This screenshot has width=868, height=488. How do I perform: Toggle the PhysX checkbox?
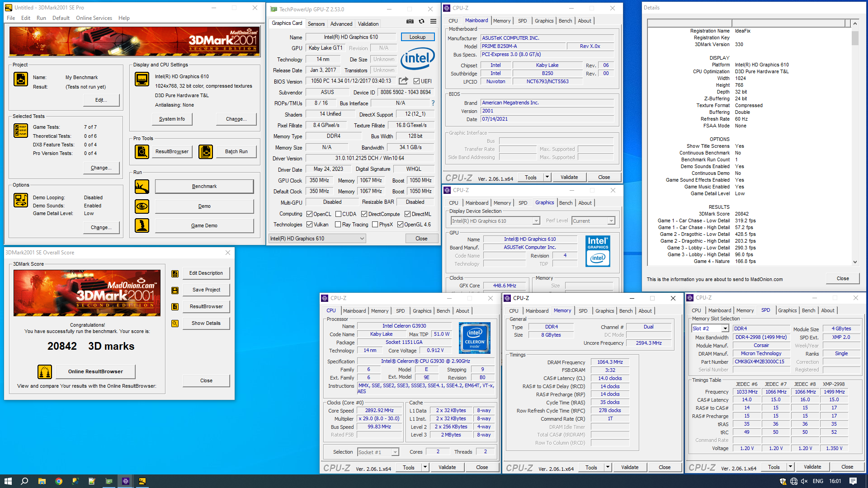(x=375, y=225)
